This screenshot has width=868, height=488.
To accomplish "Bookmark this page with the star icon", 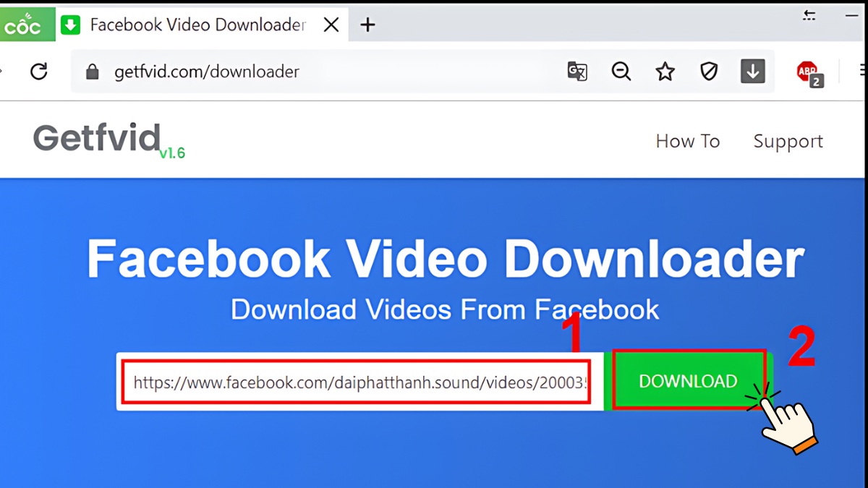I will point(664,71).
